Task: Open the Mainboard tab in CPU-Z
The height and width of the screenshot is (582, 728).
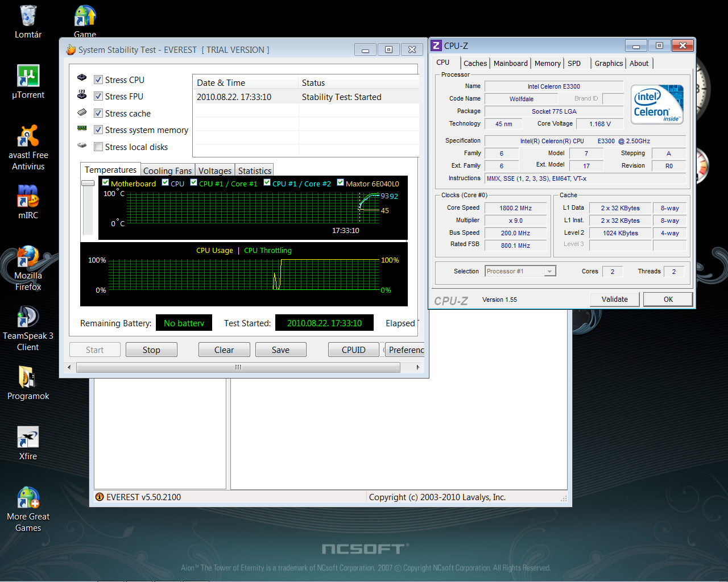Action: pos(511,63)
